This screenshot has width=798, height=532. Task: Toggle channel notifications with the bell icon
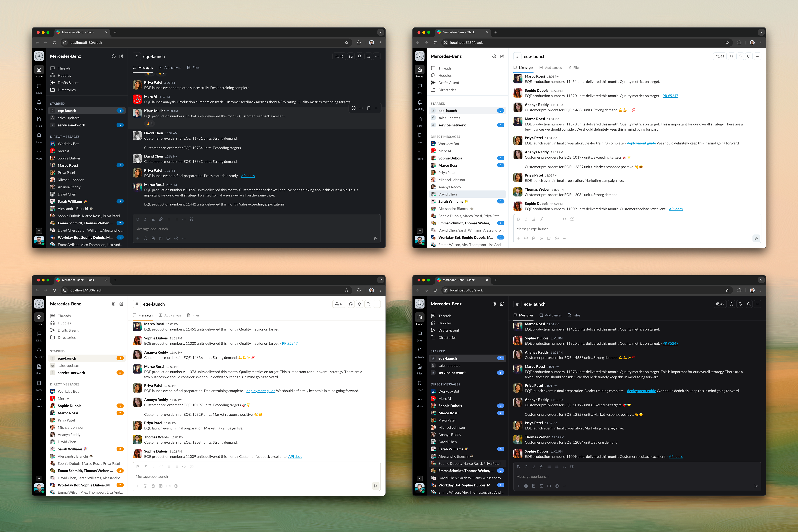click(360, 56)
